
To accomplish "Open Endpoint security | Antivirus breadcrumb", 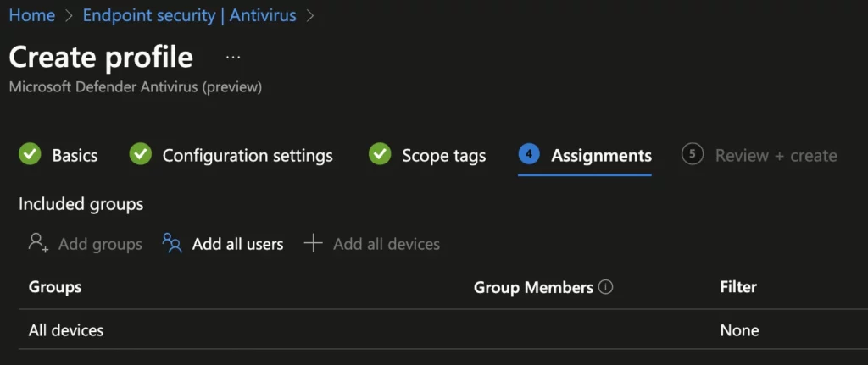I will 189,15.
